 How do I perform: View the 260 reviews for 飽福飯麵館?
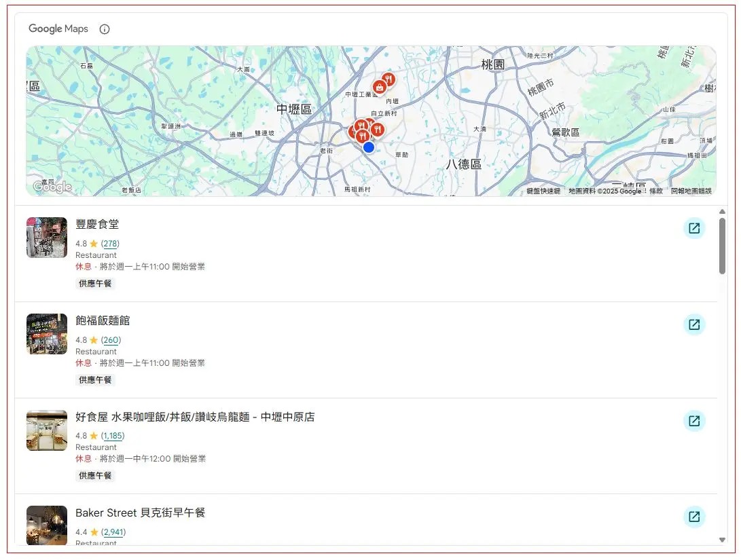[110, 340]
